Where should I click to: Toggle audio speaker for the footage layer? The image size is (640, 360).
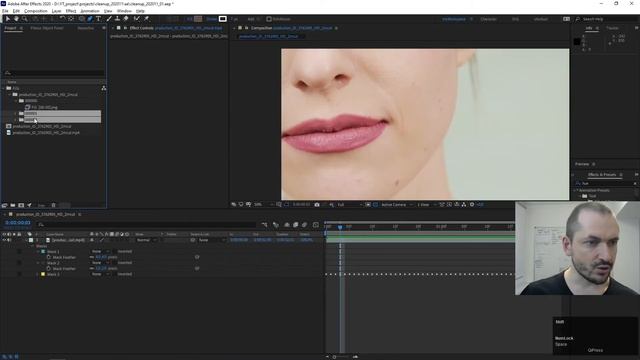(x=9, y=240)
